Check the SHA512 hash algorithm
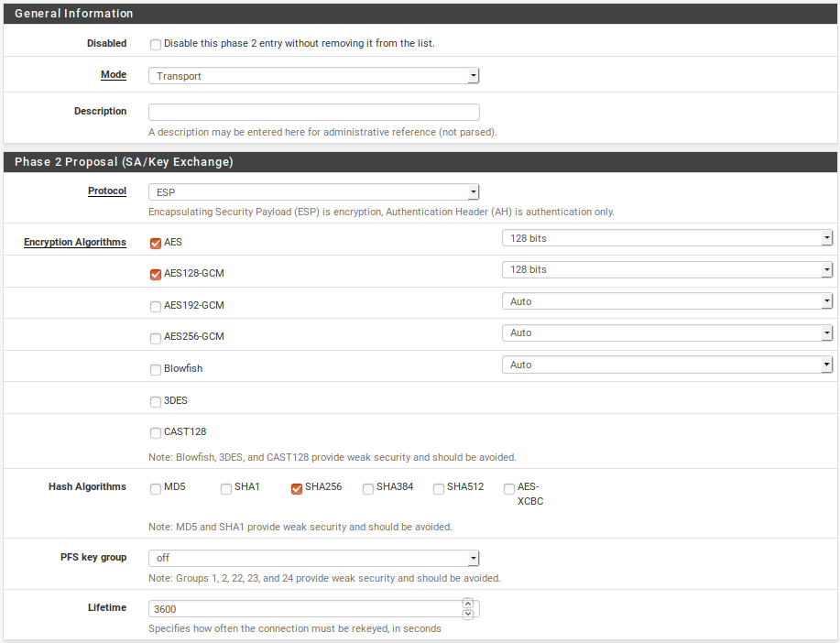Image resolution: width=840 pixels, height=643 pixels. (x=438, y=488)
